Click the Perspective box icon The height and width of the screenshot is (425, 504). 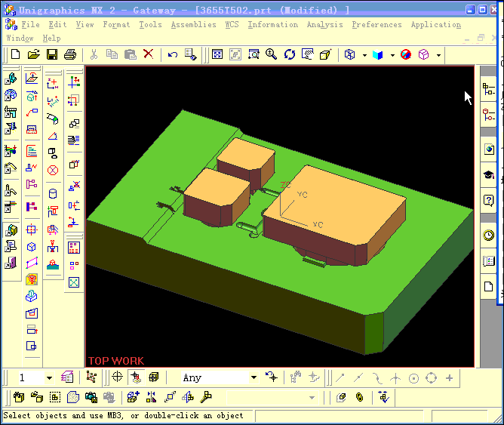tap(325, 54)
